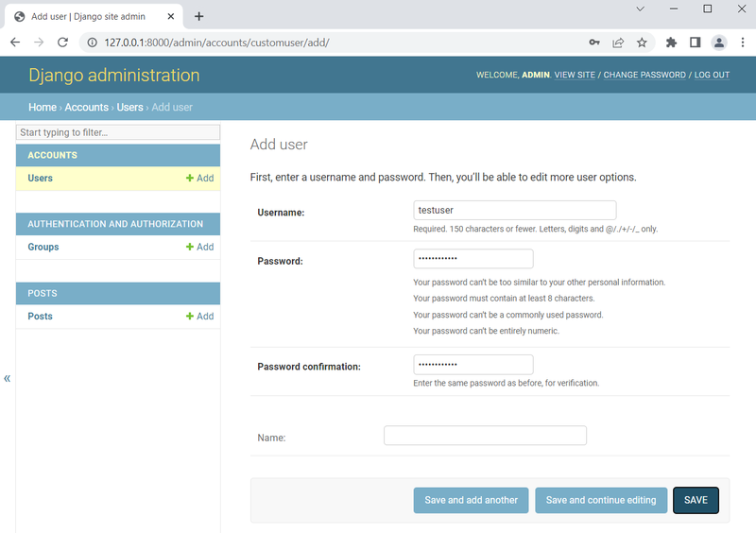Click the Django administration title
The width and height of the screenshot is (756, 533).
113,76
